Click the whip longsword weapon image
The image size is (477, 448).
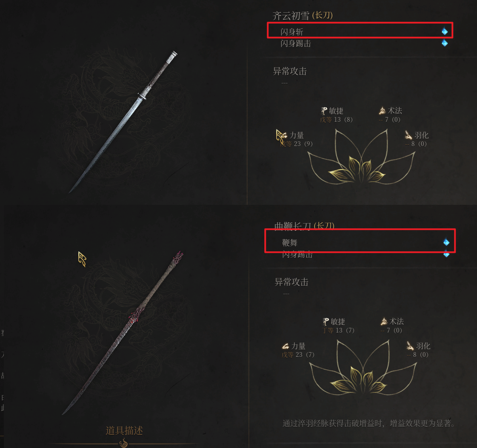click(123, 333)
